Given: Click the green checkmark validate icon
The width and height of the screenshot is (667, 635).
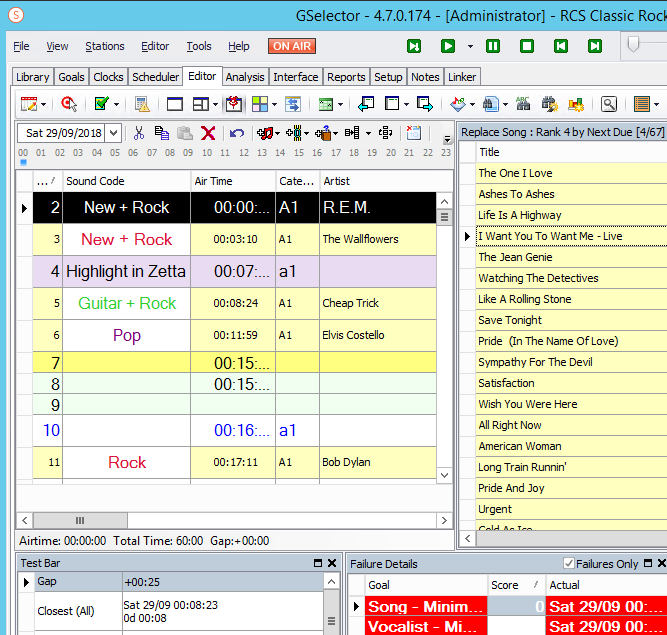Looking at the screenshot, I should (x=101, y=104).
